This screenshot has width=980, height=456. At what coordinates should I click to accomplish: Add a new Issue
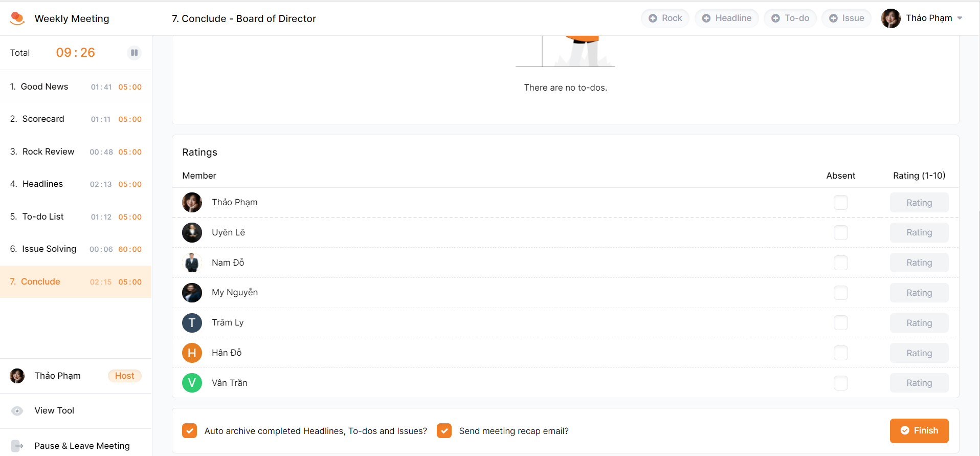pyautogui.click(x=846, y=18)
